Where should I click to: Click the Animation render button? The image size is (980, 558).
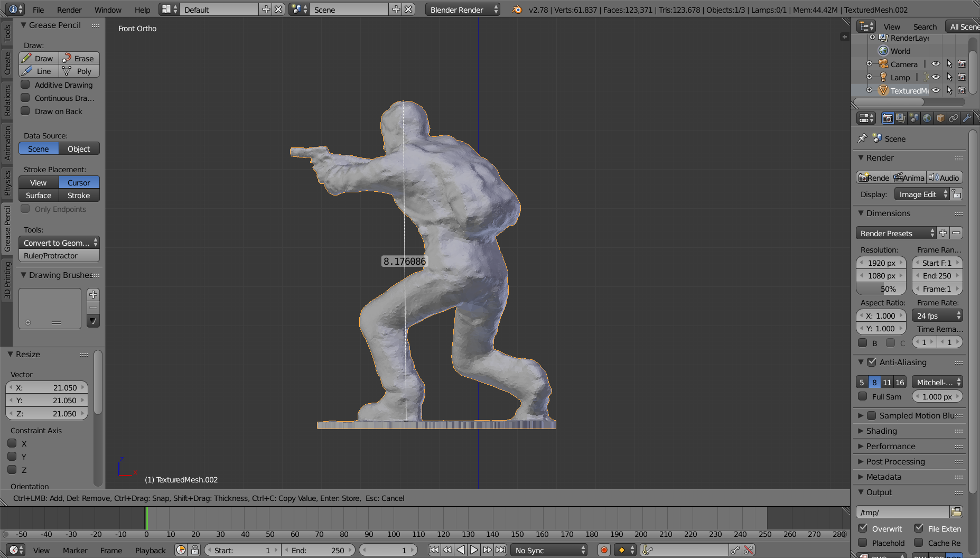coord(909,178)
